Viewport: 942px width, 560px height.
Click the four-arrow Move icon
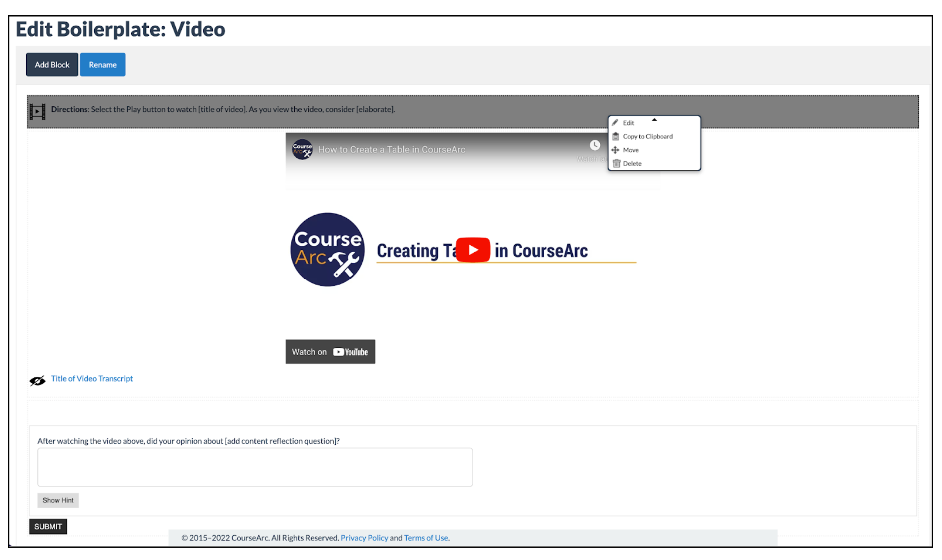click(x=615, y=150)
